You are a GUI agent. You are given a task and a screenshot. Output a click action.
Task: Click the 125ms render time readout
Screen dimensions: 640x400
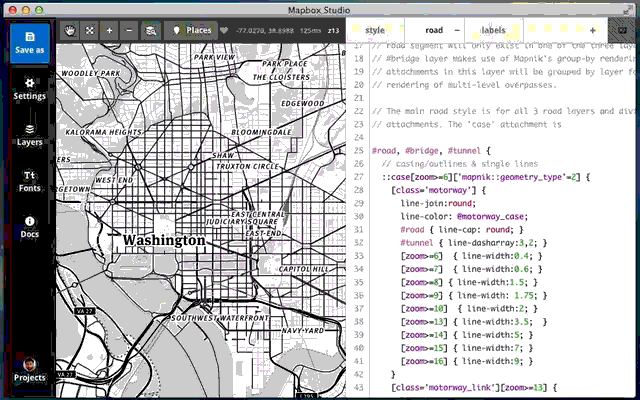(x=310, y=31)
